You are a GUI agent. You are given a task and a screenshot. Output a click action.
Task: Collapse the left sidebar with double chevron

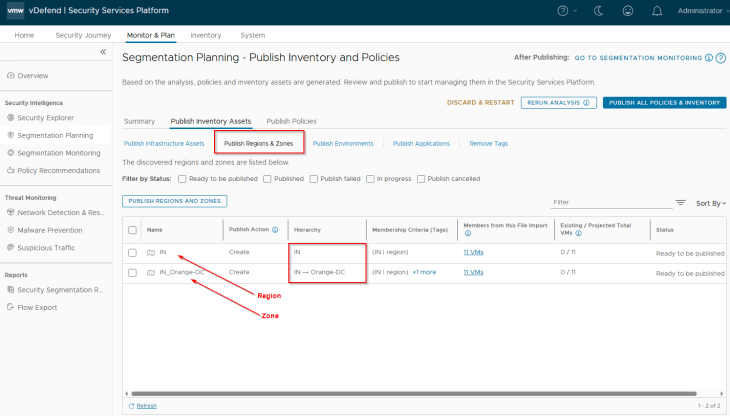pos(103,52)
